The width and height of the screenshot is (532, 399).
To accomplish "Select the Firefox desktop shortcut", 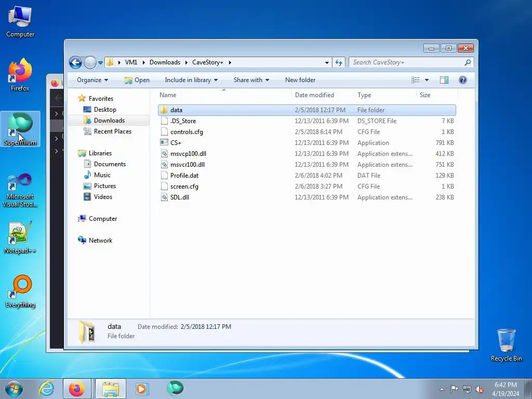I will (x=20, y=75).
